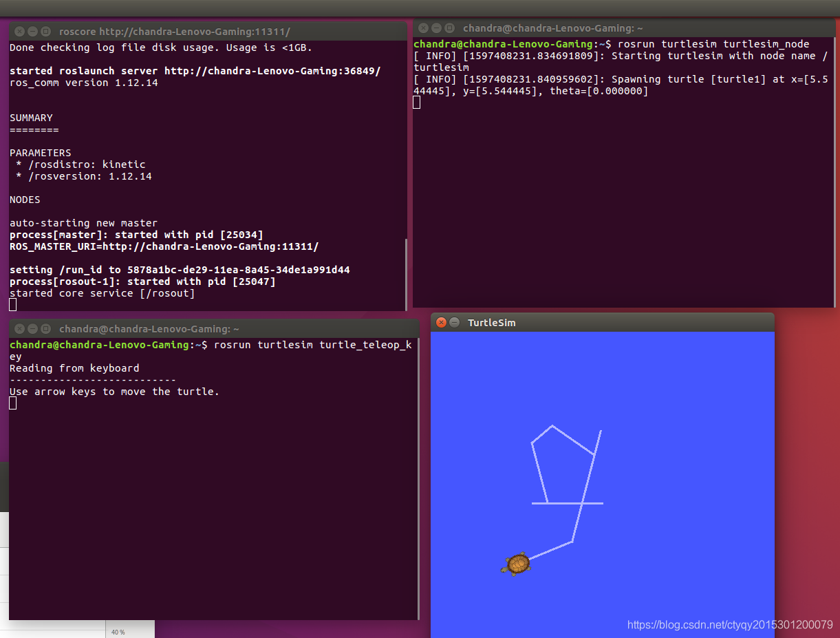Click 'auto-starting new master' line
The height and width of the screenshot is (638, 840).
[x=83, y=223]
